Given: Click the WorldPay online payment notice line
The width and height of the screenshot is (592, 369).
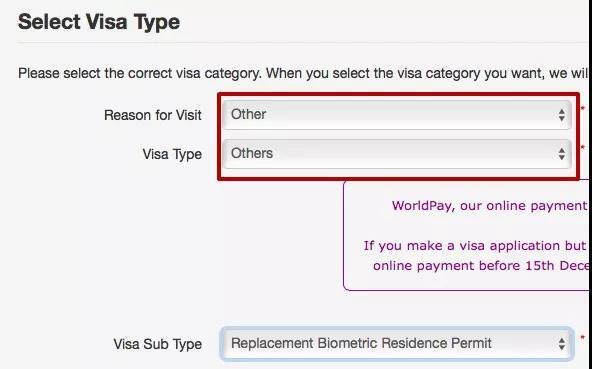Looking at the screenshot, I should click(x=490, y=206).
